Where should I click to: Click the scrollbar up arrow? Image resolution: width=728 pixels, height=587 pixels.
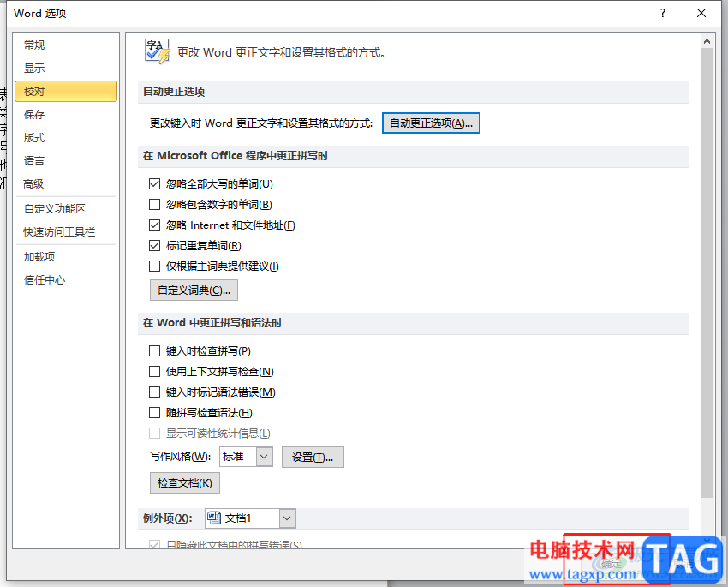707,41
